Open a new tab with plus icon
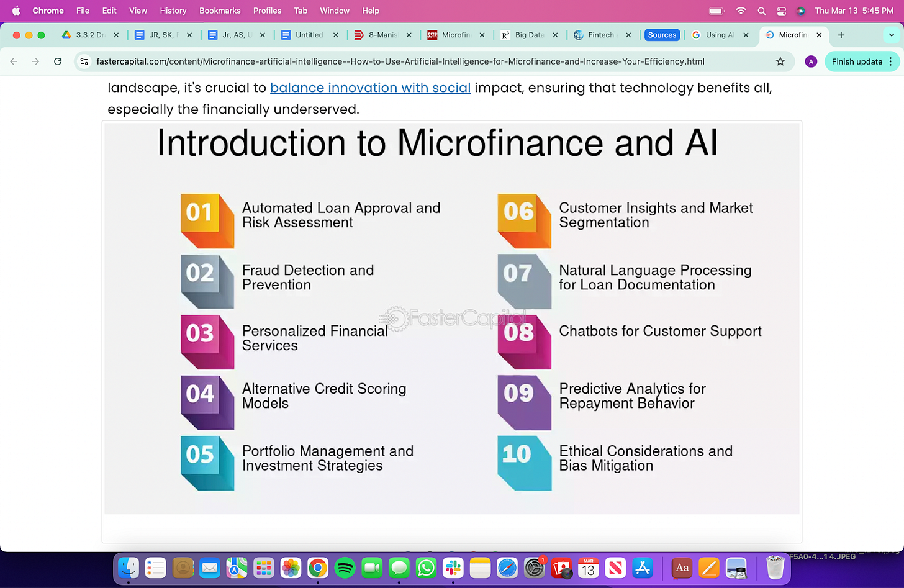Screen dimensions: 904x588 click(841, 35)
